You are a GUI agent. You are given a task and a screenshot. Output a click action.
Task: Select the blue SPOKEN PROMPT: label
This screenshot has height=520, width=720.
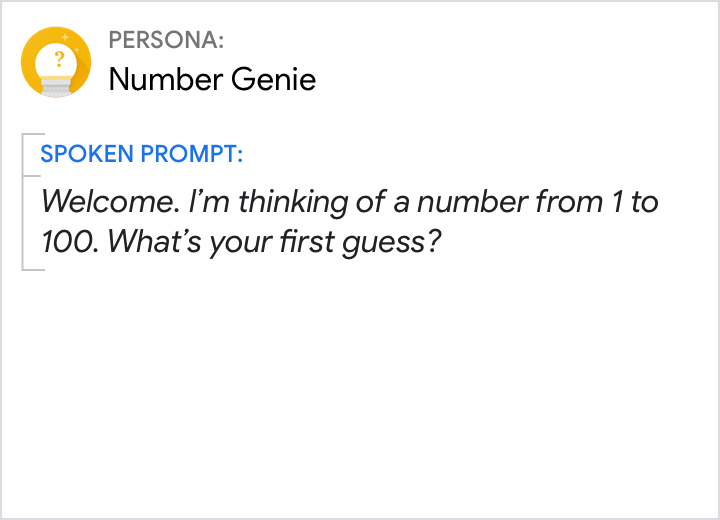pos(141,155)
